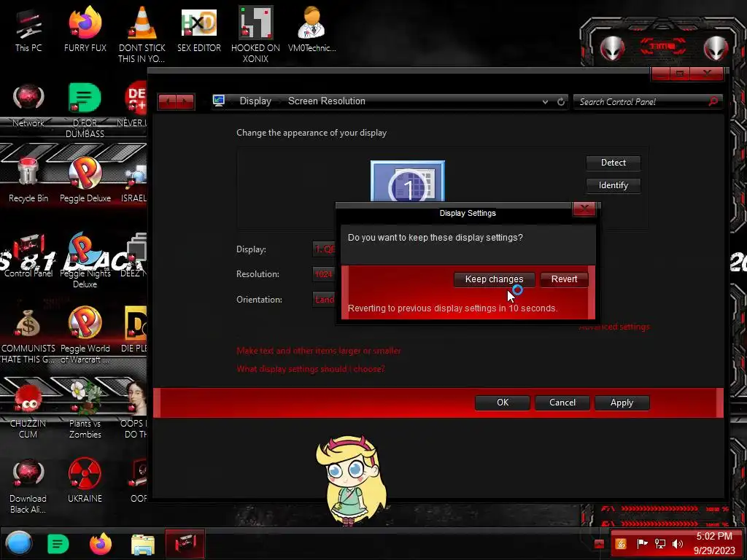Open the volume speaker tray icon

(x=677, y=544)
